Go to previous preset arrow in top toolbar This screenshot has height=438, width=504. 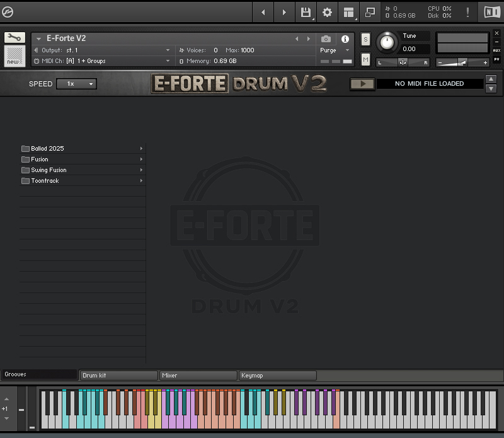(x=263, y=12)
